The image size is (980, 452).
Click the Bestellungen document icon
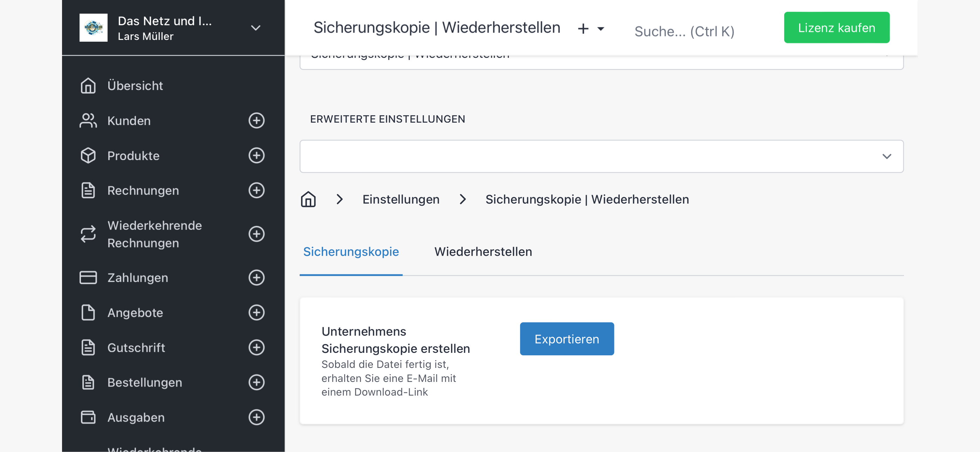pos(88,382)
